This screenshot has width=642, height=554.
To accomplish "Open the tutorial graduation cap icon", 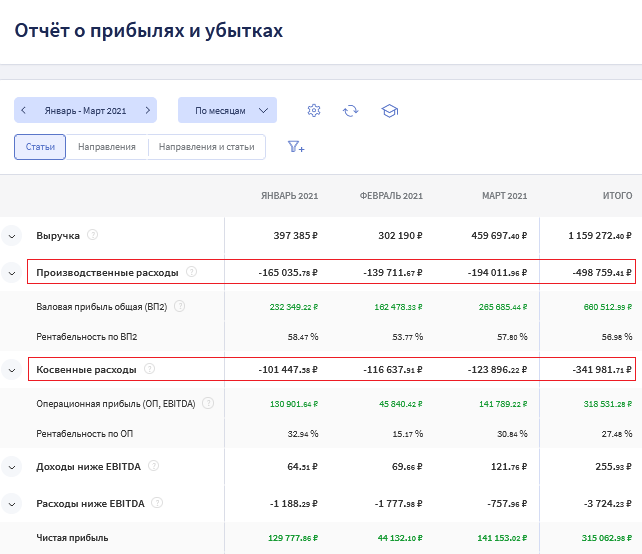I will (390, 110).
